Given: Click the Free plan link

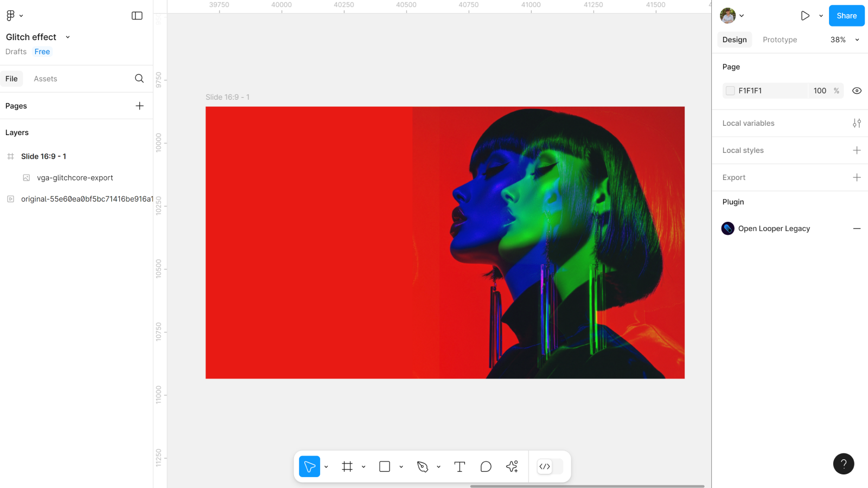Looking at the screenshot, I should (42, 52).
